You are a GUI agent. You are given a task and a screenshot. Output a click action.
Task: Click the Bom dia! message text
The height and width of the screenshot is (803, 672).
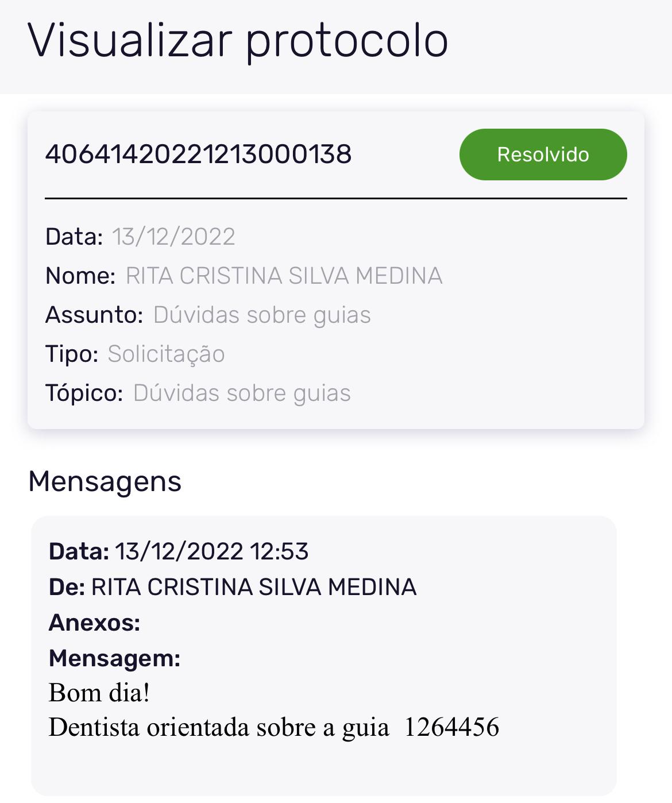point(99,693)
